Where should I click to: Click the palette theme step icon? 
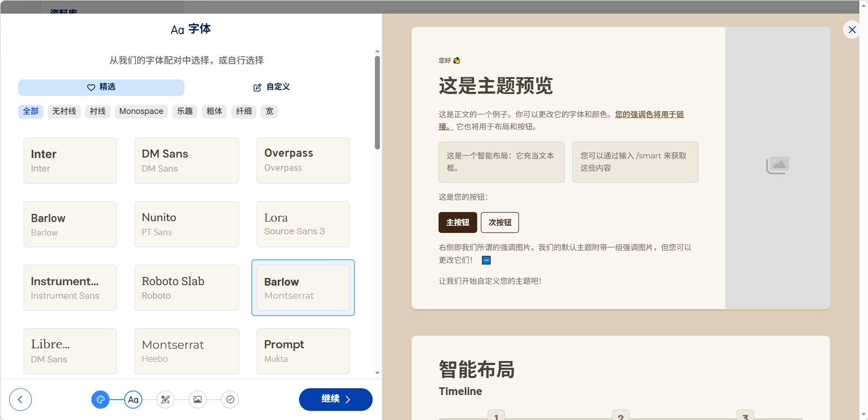point(100,400)
